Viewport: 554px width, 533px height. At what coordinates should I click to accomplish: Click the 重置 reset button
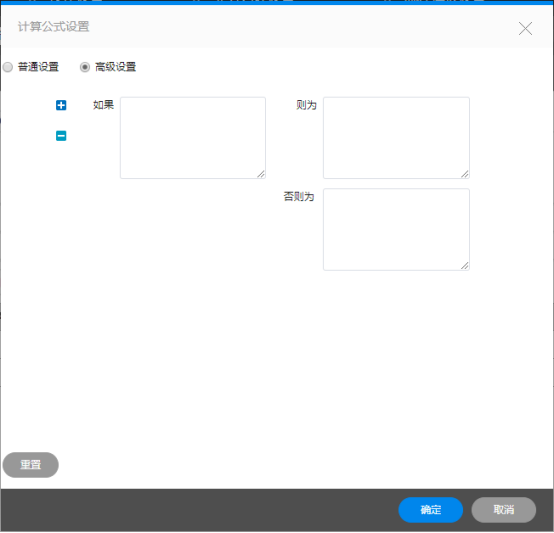[x=31, y=465]
